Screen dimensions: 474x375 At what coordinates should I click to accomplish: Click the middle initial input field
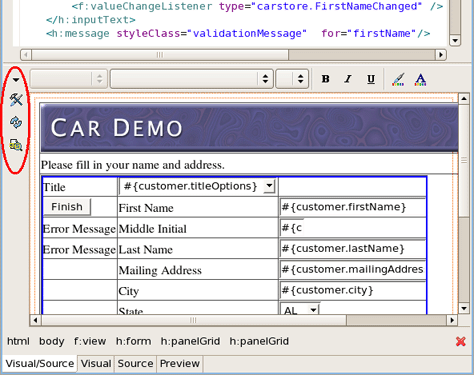click(292, 228)
